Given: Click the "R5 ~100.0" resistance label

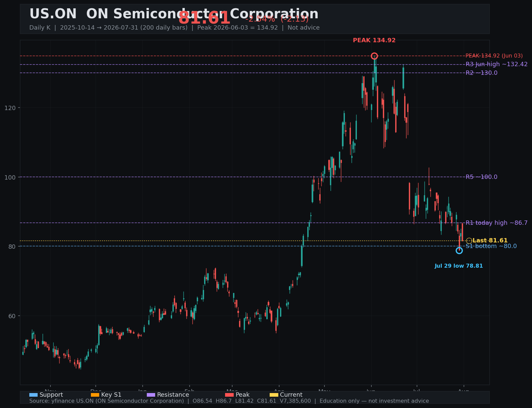Looking at the screenshot, I should click(481, 177).
